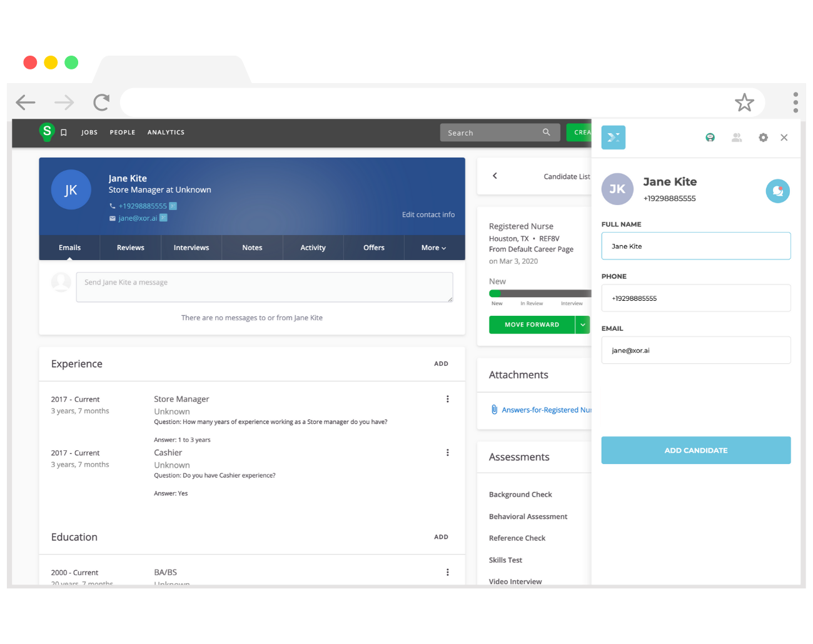Open the extension settings gear
The width and height of the screenshot is (813, 644).
[763, 138]
